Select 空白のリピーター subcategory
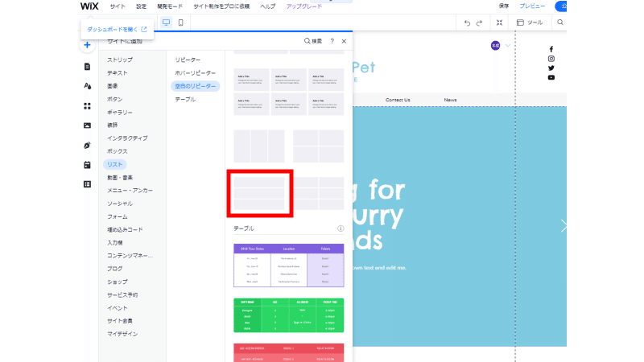This screenshot has height=362, width=644. 195,86
